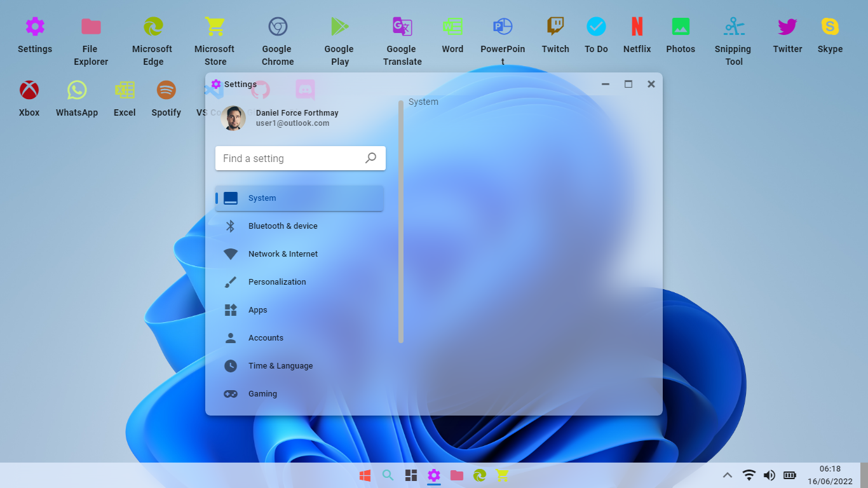Close the Settings window
The height and width of the screenshot is (488, 868).
pos(651,84)
